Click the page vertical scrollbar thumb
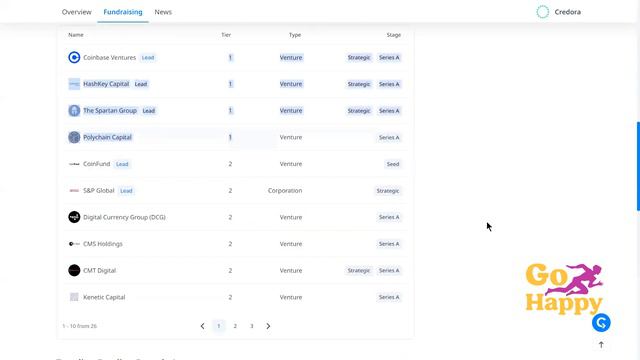This screenshot has height=360, width=640. coord(638,166)
